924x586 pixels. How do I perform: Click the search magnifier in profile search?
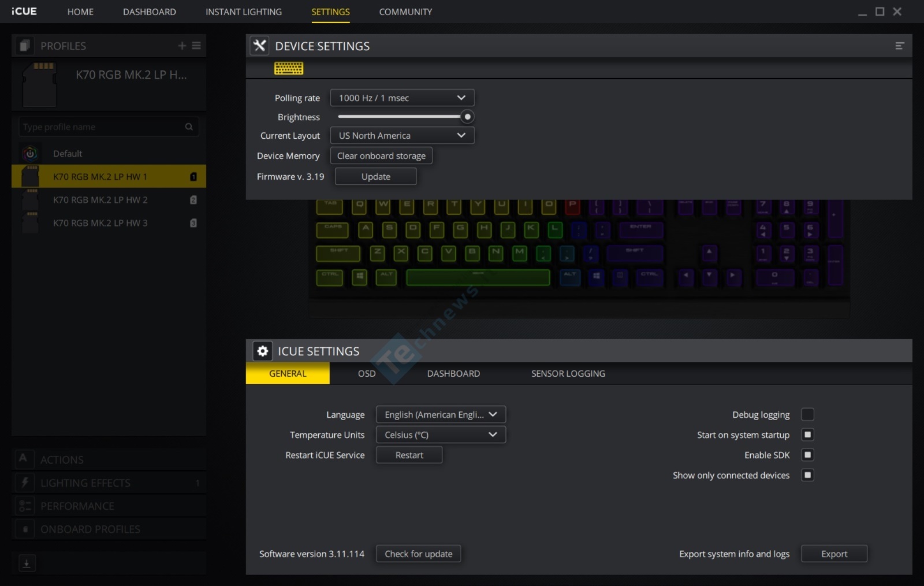(x=189, y=127)
